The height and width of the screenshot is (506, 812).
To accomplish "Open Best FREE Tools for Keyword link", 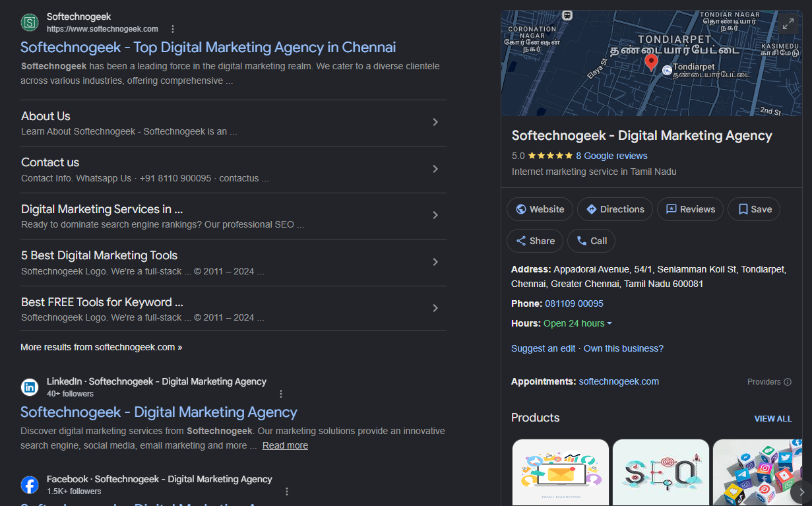I will click(x=102, y=302).
